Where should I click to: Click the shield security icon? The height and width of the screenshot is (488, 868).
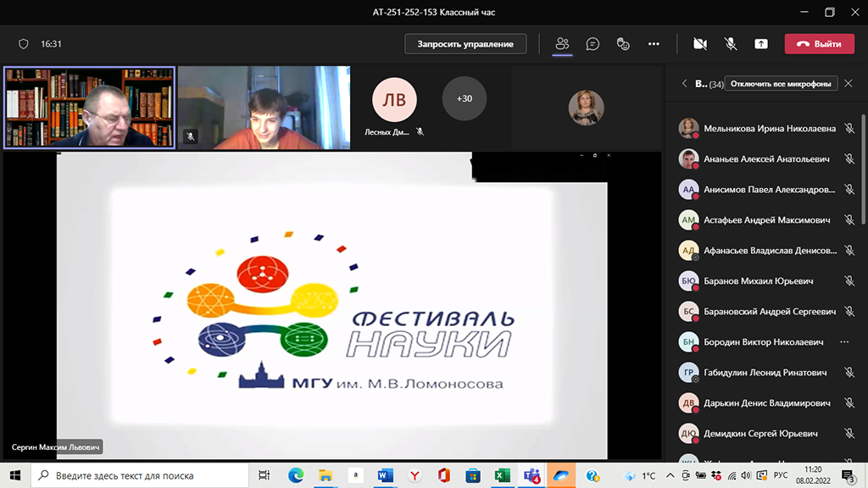(x=23, y=44)
